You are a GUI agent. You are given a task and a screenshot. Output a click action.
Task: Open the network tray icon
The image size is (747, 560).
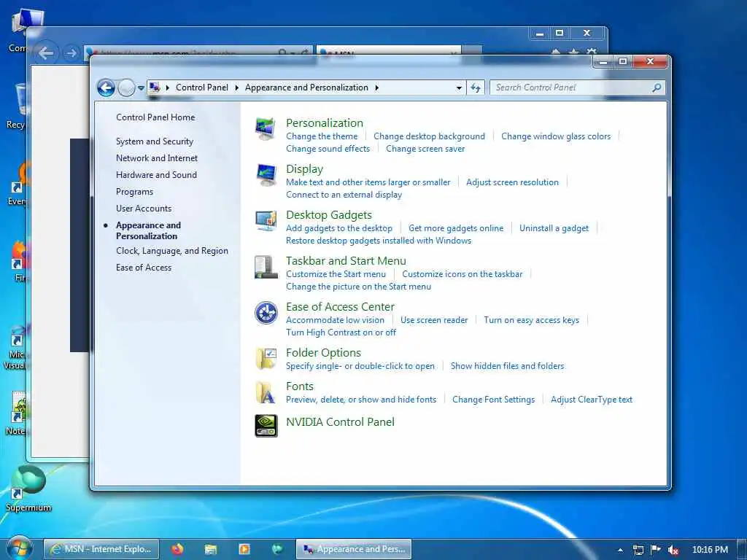pyautogui.click(x=638, y=550)
